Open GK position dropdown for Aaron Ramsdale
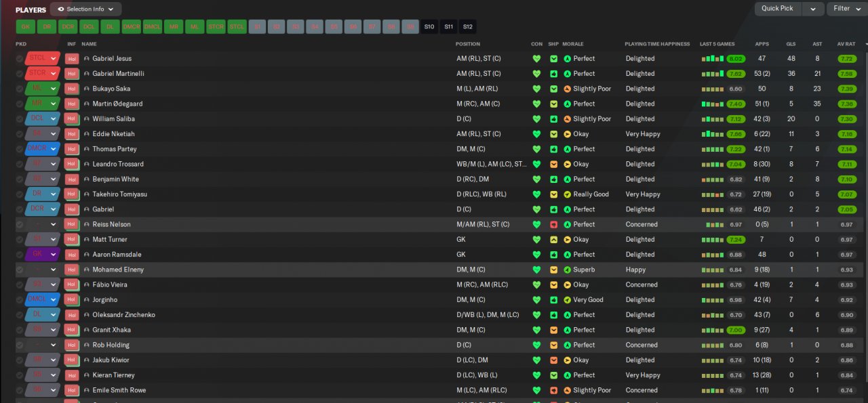This screenshot has width=868, height=403. 53,255
